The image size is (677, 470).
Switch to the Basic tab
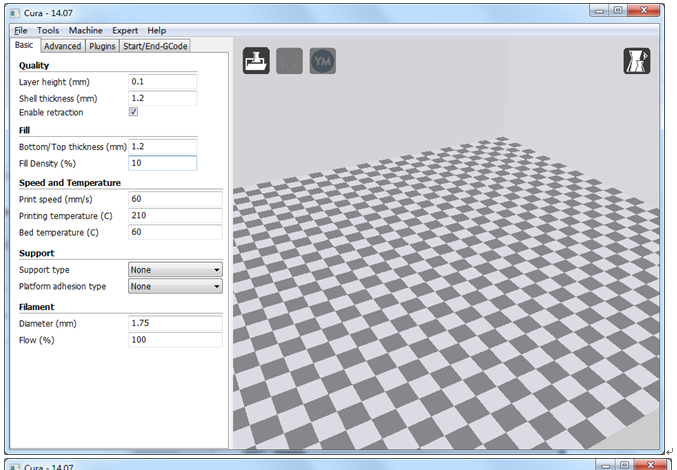click(x=25, y=45)
